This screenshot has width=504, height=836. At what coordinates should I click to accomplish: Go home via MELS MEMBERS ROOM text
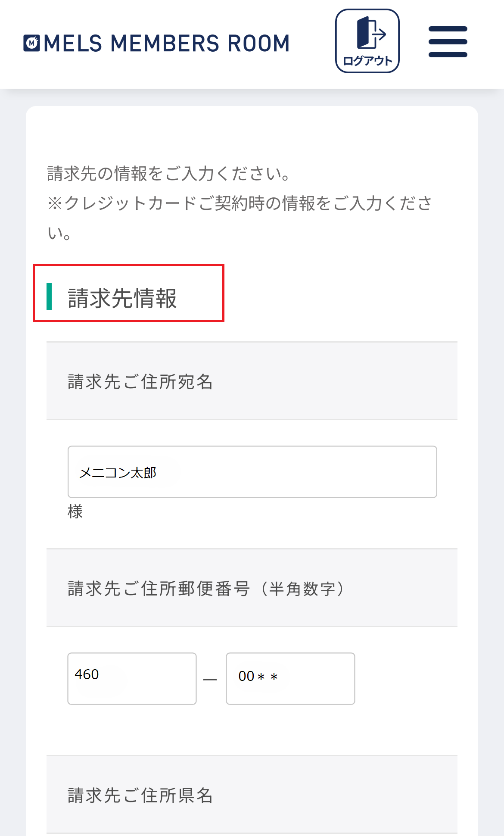click(166, 42)
